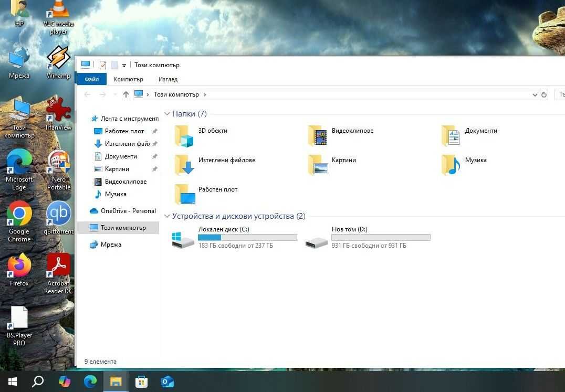Click the Properties quick access toolbar icon
This screenshot has height=392, width=565.
tap(103, 65)
